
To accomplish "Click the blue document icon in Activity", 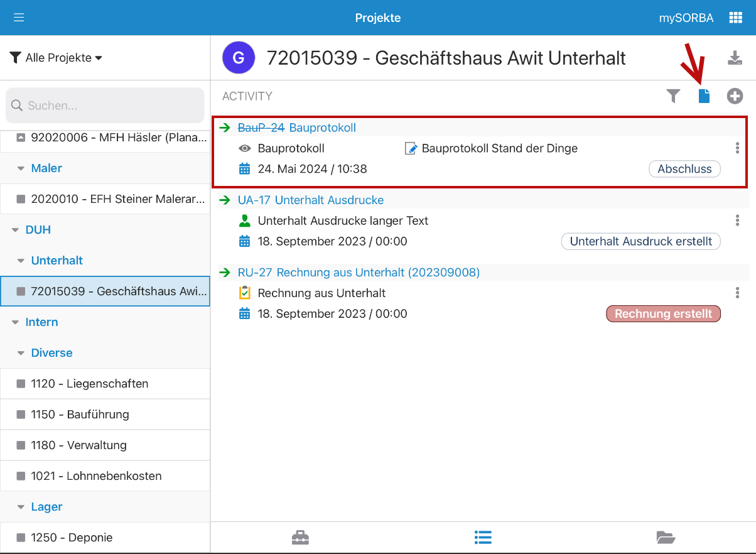I will coord(705,96).
